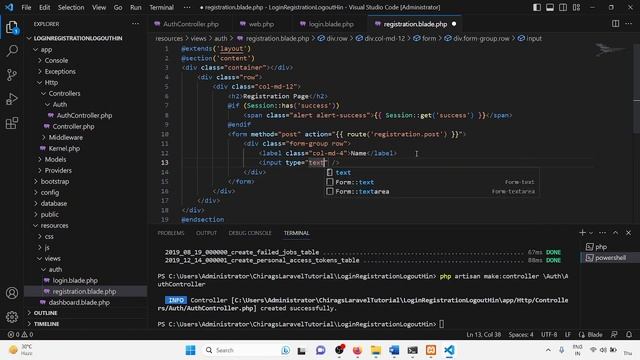The width and height of the screenshot is (640, 360).
Task: Expand the OUTLINE section
Action: 45,313
